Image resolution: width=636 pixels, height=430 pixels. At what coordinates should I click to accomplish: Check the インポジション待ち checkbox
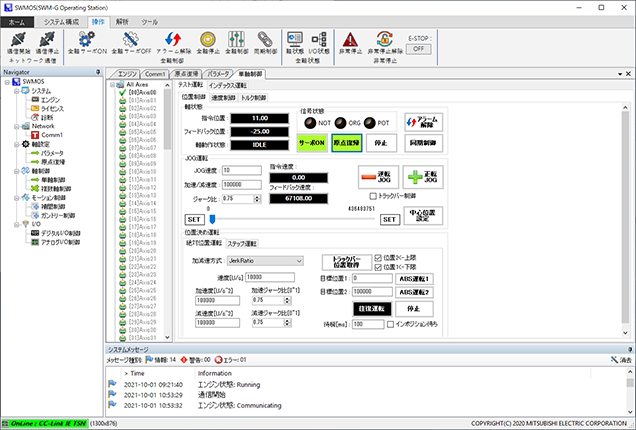click(388, 326)
